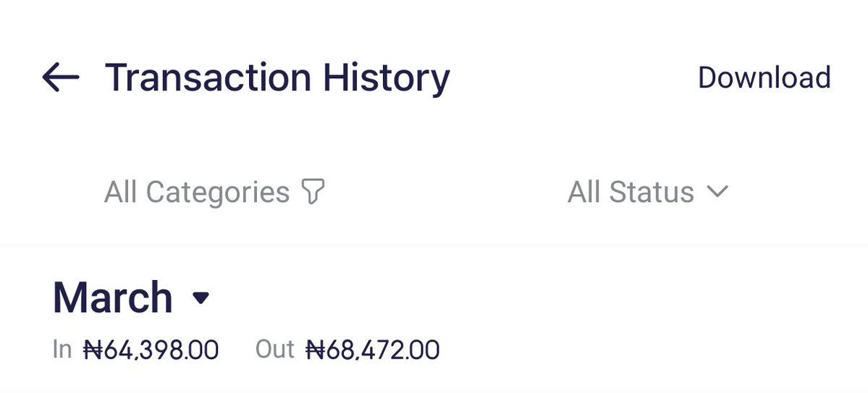Select the outflow amount ₦68,472.00
This screenshot has width=868, height=393.
[373, 350]
